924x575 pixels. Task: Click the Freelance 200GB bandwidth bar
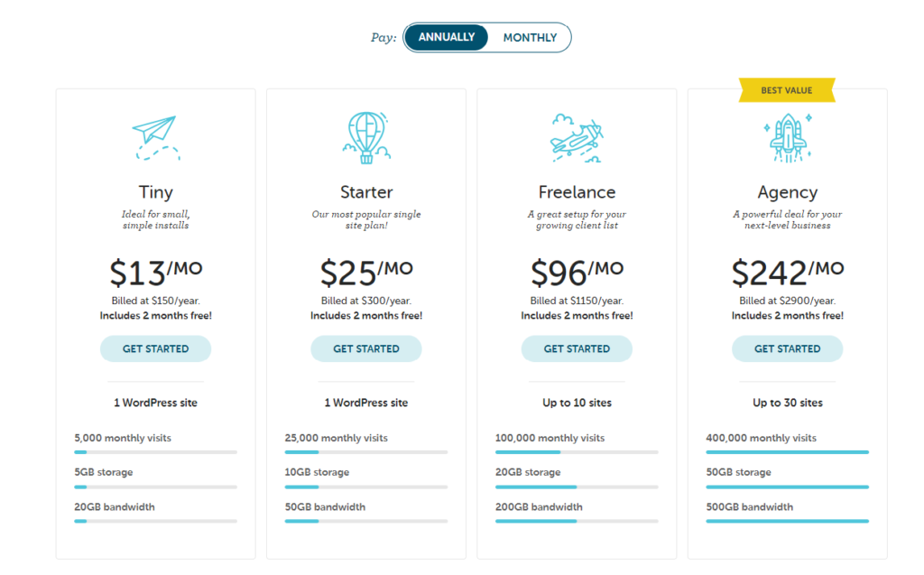(x=577, y=521)
